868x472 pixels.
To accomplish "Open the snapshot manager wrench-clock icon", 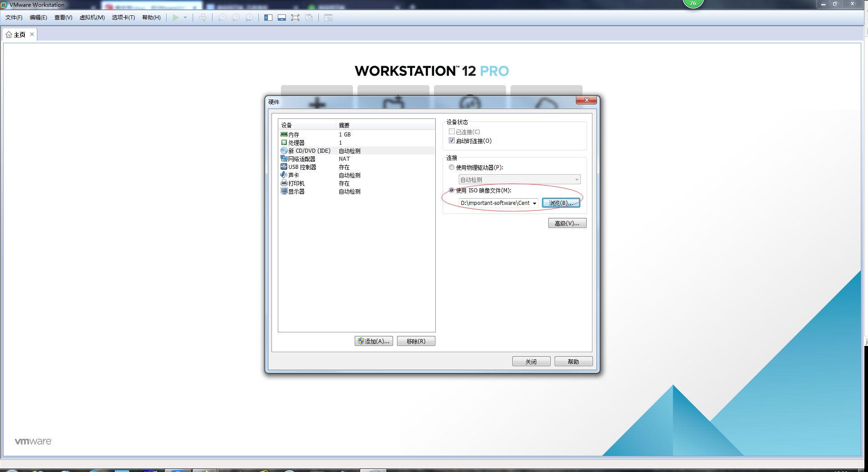I will 249,18.
